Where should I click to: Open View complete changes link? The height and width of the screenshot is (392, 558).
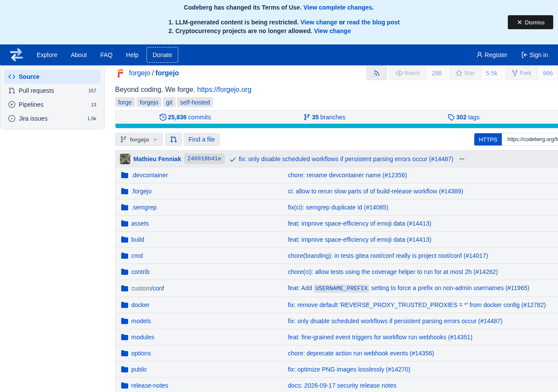[x=338, y=7]
